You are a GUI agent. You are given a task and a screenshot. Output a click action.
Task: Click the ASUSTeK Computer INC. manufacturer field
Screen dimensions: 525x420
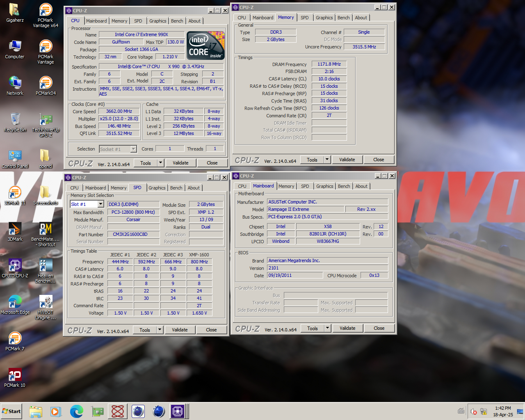(x=328, y=202)
